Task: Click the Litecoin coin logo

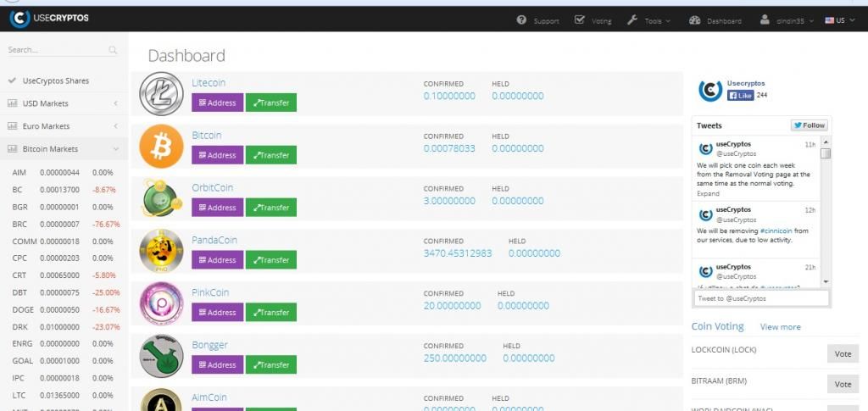Action: (161, 93)
